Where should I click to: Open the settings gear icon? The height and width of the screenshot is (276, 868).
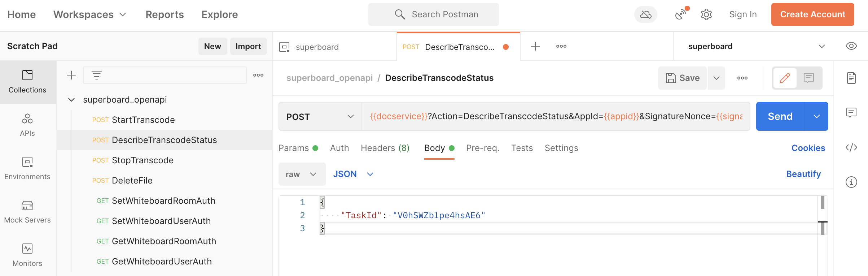pyautogui.click(x=706, y=14)
